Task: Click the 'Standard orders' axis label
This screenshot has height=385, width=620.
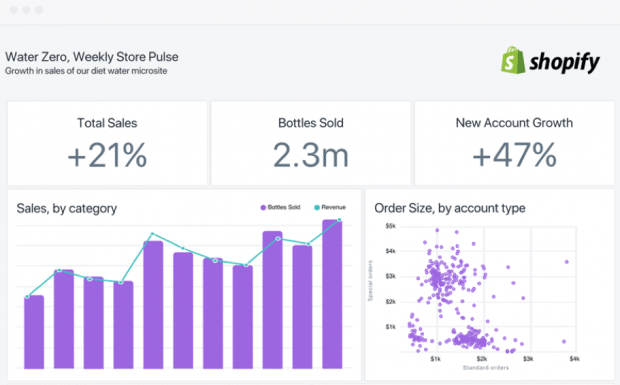Action: (486, 368)
